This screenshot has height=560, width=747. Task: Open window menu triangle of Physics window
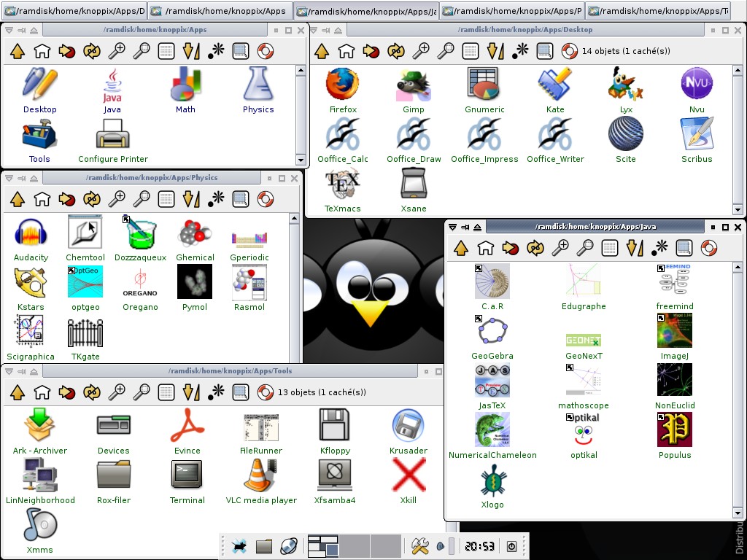(x=9, y=178)
